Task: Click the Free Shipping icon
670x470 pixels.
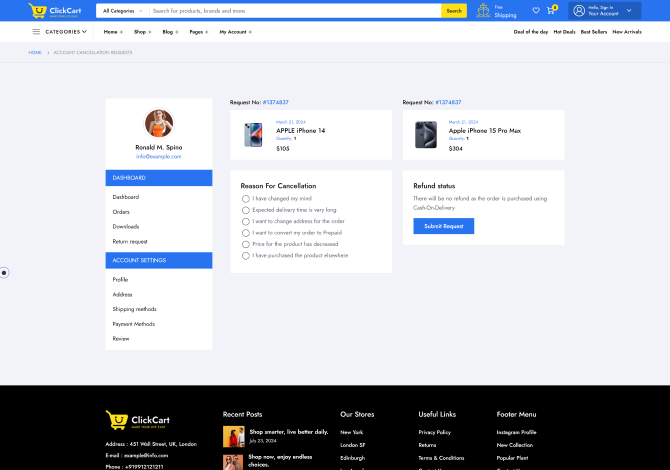Action: pyautogui.click(x=484, y=11)
